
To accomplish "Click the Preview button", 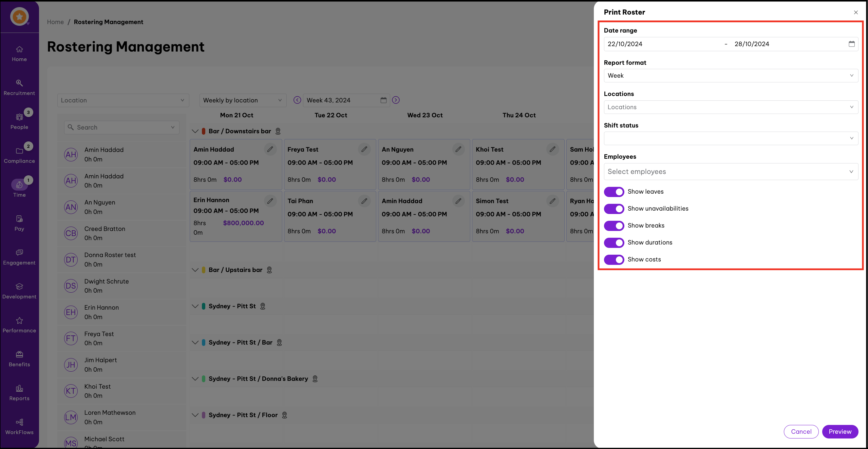I will (840, 432).
